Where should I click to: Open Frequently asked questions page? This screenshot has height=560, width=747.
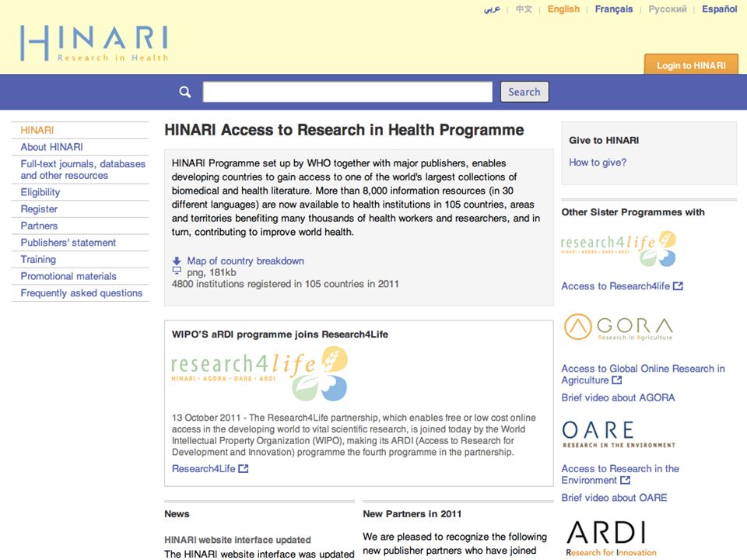coord(82,293)
